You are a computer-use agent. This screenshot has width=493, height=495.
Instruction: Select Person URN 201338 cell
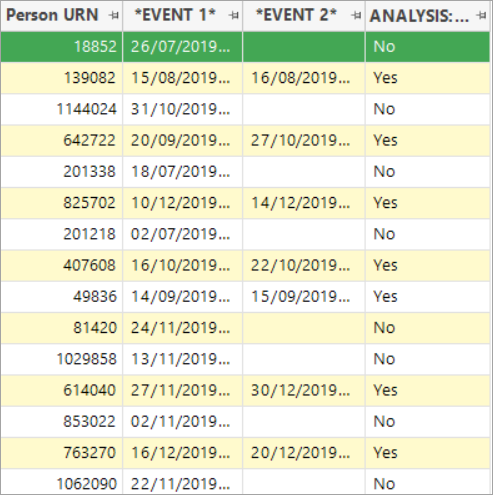click(61, 172)
